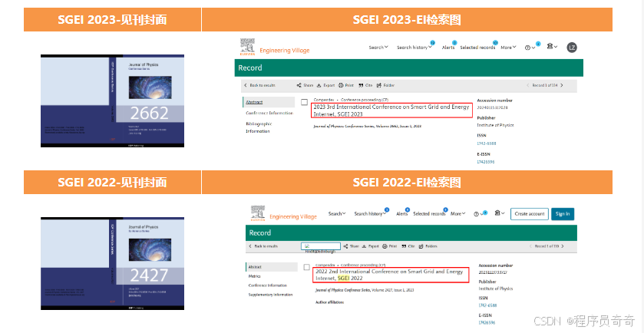Open E-ISSN 17426596 link in SGEI 2022

pos(487,323)
